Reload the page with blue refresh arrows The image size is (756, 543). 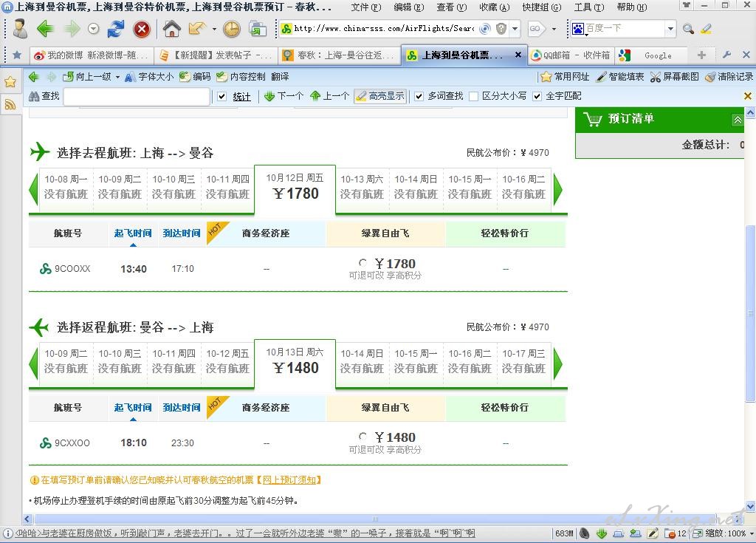click(116, 29)
